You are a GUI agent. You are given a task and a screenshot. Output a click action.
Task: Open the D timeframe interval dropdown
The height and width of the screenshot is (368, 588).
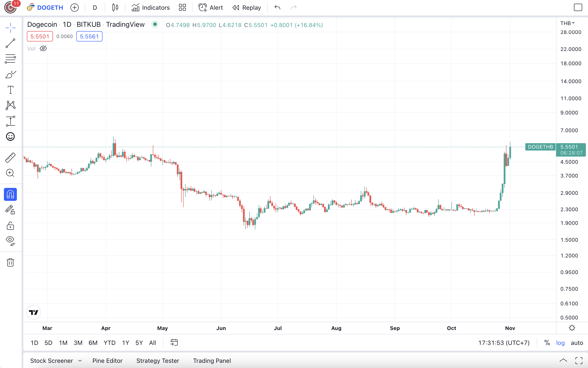pos(95,8)
